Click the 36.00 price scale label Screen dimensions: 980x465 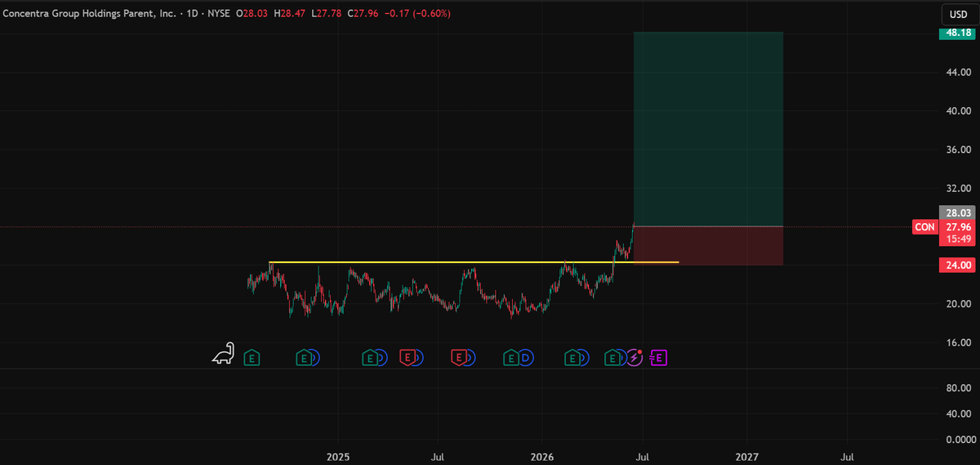[x=958, y=150]
